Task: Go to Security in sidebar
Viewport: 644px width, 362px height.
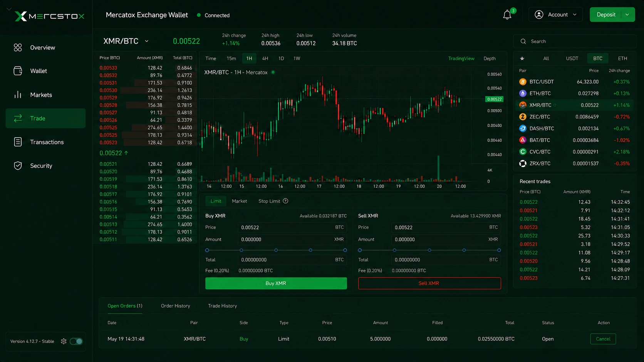Action: (x=45, y=165)
